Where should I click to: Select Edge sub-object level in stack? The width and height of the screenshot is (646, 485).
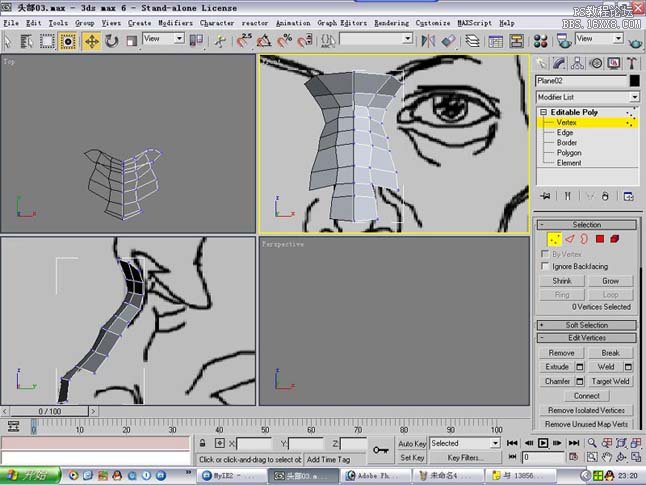565,132
